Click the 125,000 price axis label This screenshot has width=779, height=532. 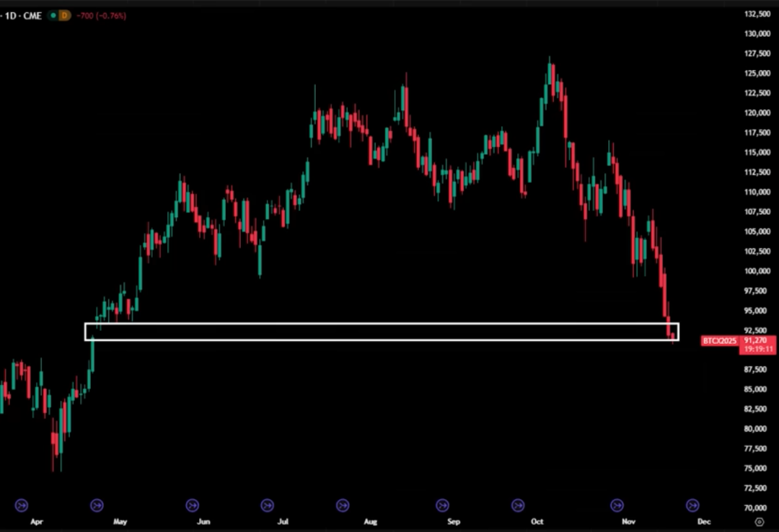point(757,73)
